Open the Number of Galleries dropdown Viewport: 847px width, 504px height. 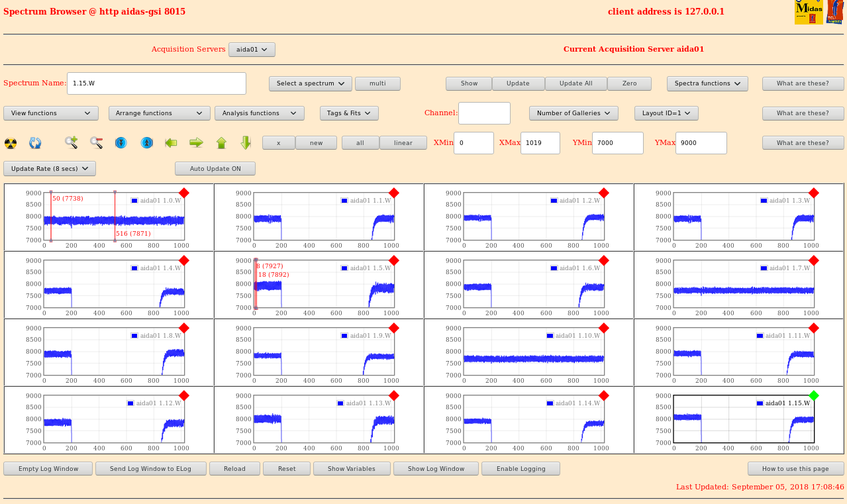click(573, 113)
